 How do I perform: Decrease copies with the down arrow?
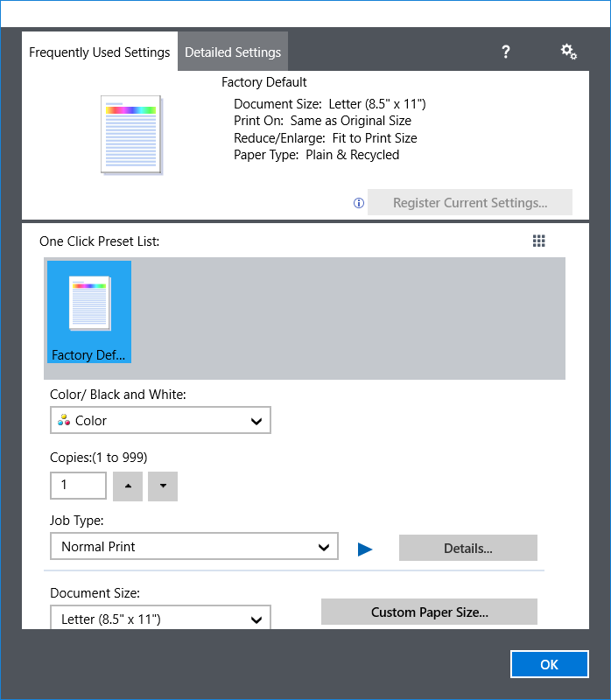pos(163,486)
